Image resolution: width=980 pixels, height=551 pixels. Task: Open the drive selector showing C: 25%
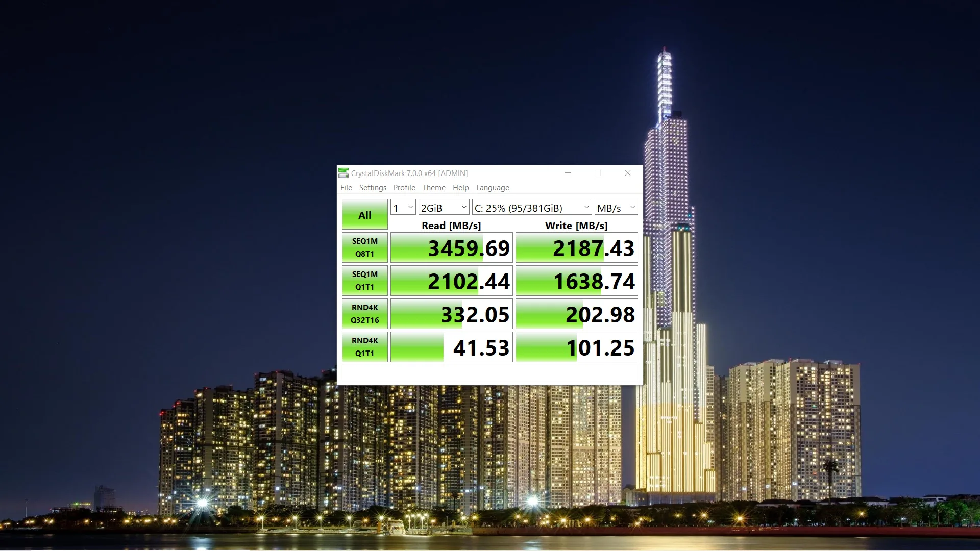(x=532, y=208)
